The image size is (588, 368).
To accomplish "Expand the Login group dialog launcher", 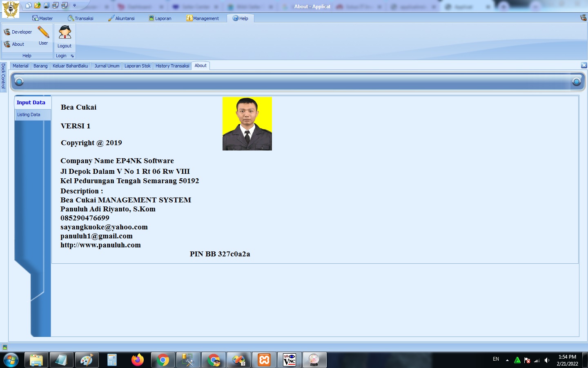I will [x=72, y=56].
